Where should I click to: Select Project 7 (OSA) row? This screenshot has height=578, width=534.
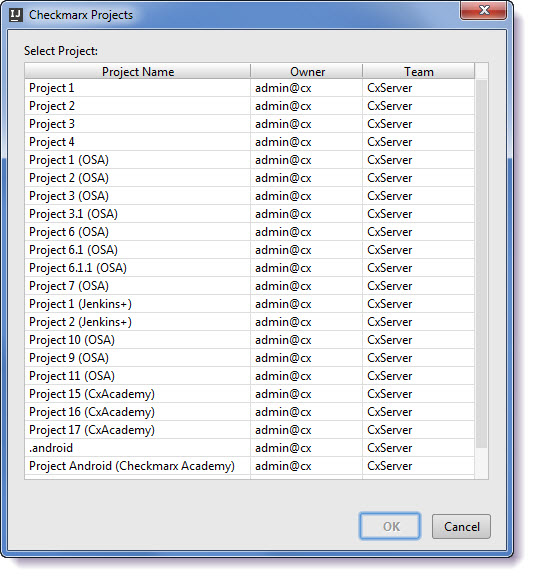[x=249, y=286]
